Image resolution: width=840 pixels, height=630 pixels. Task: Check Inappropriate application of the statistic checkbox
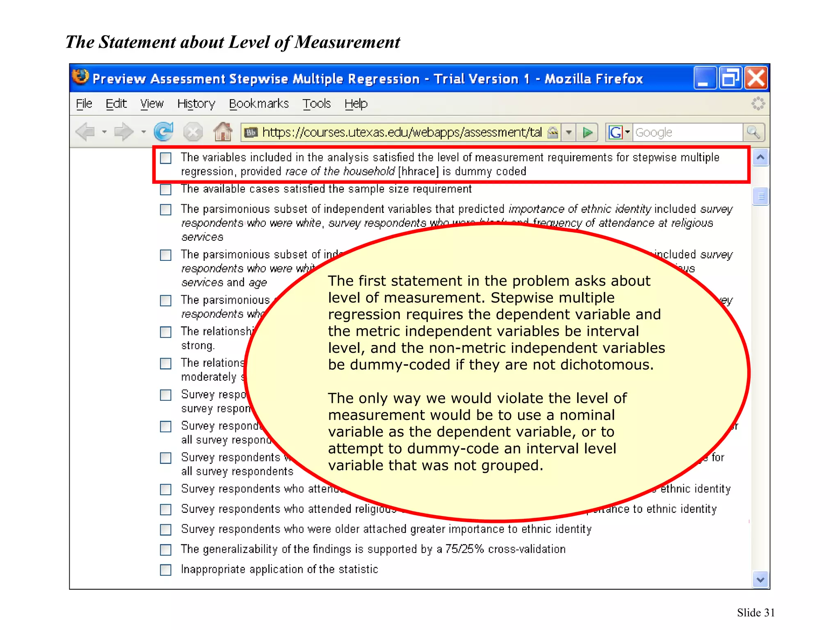coord(166,570)
